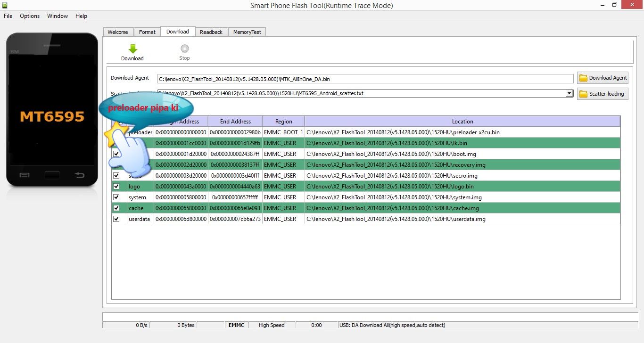Click the logo.bin location cell
Image resolution: width=644 pixels, height=343 pixels.
coord(462,186)
